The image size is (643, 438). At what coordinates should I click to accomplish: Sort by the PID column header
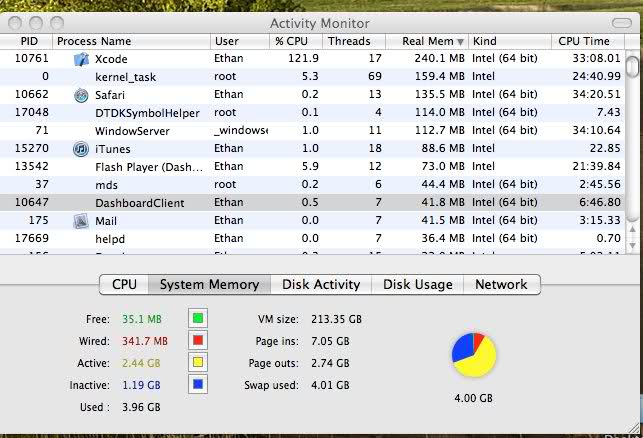[26, 41]
